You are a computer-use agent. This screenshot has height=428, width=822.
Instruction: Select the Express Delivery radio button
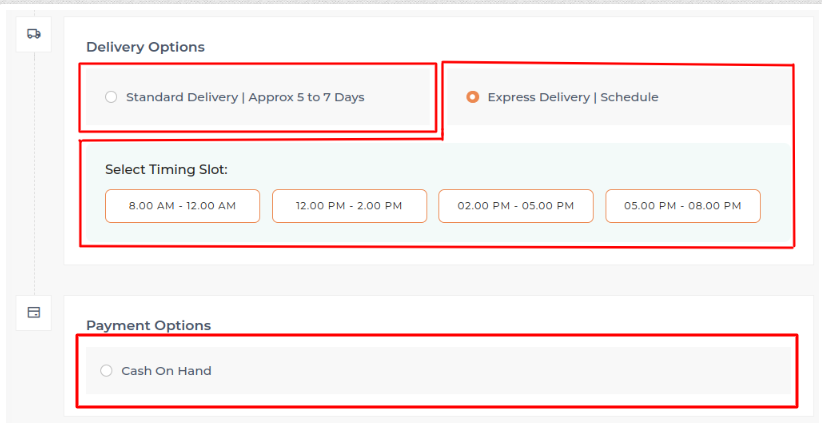(473, 97)
